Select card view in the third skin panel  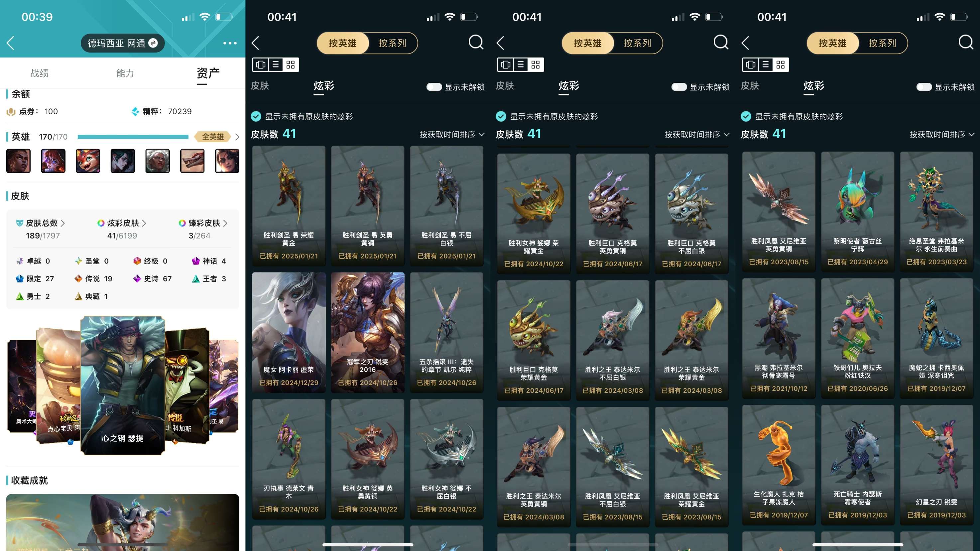pos(750,65)
